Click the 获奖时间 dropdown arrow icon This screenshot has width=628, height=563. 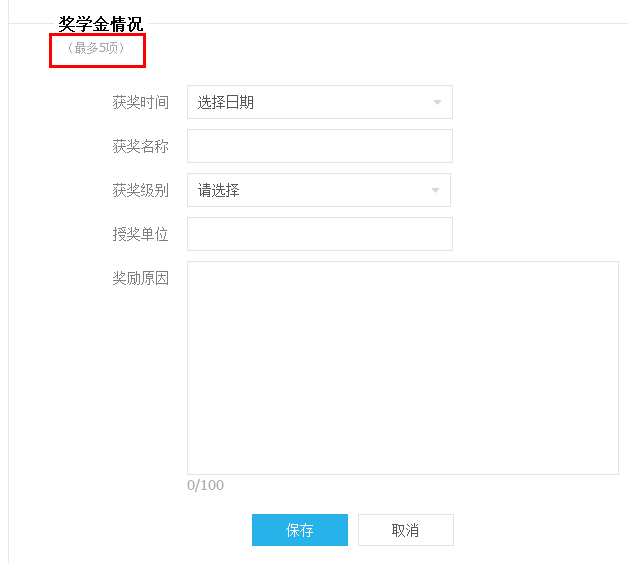click(x=437, y=103)
